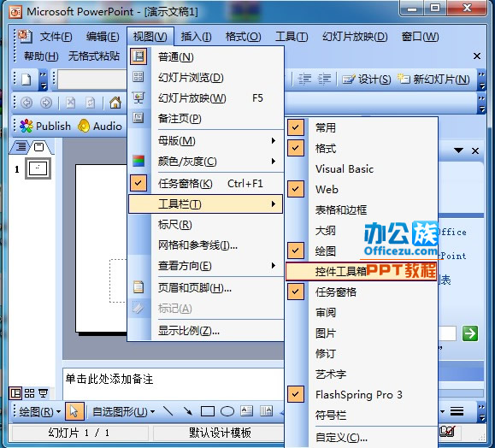Open 显示比例(Z)... dialog
This screenshot has width=495, height=448.
pyautogui.click(x=205, y=331)
